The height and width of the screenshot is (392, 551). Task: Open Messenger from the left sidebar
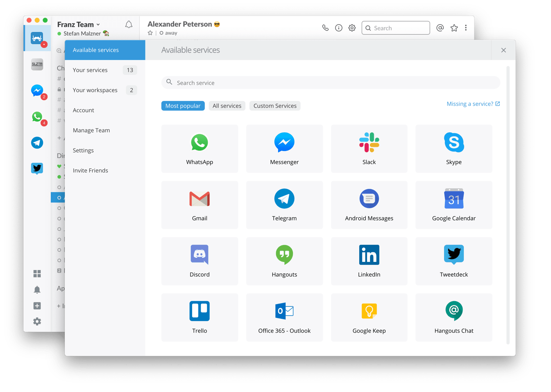(x=37, y=91)
